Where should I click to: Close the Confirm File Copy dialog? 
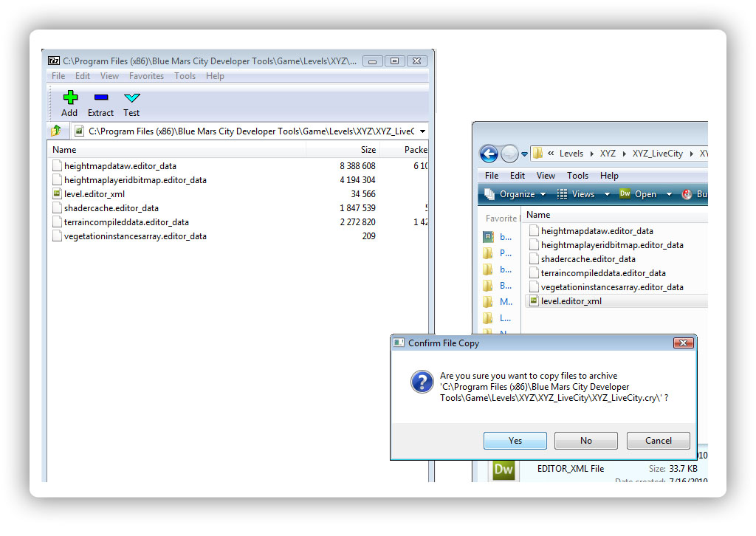(x=683, y=343)
